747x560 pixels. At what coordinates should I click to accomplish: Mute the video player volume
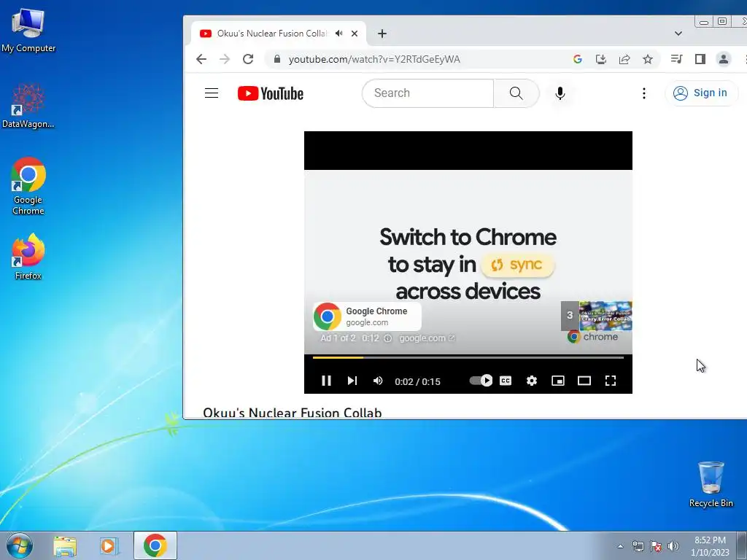[378, 381]
